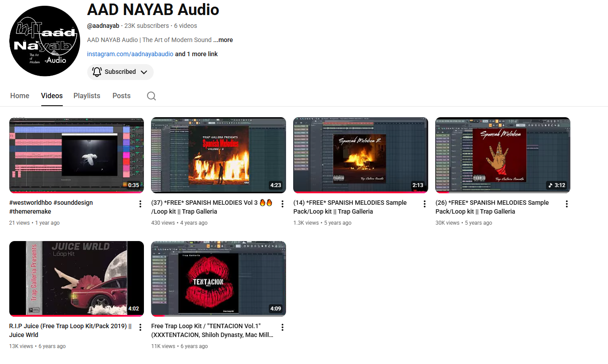Play the TENTACION red lips thumbnail
The height and width of the screenshot is (364, 608).
[219, 279]
